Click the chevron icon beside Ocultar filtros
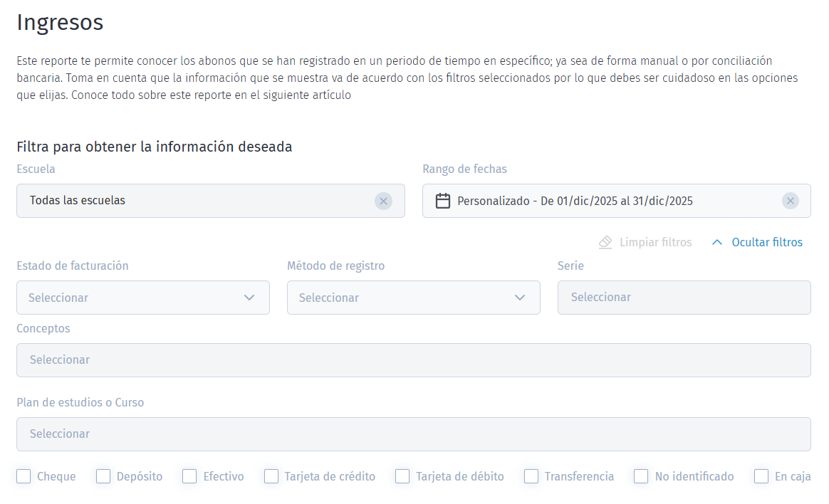The image size is (829, 504). tap(717, 242)
